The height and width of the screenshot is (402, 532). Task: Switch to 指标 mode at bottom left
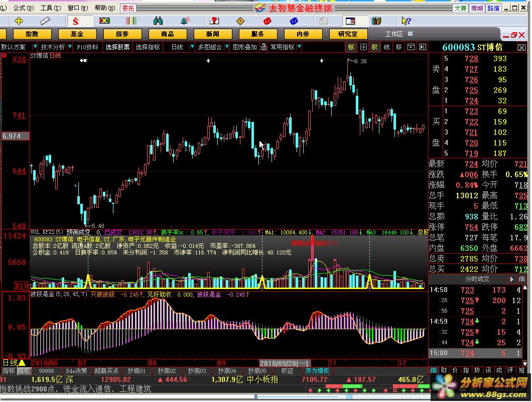click(x=9, y=371)
